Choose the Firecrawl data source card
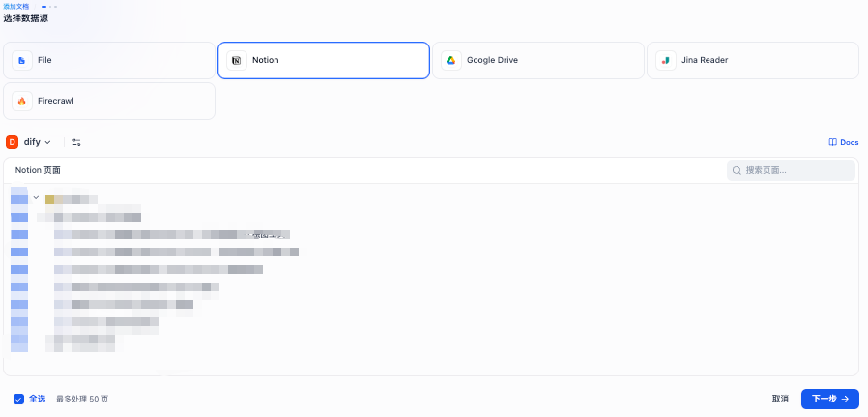The image size is (868, 417). [109, 102]
